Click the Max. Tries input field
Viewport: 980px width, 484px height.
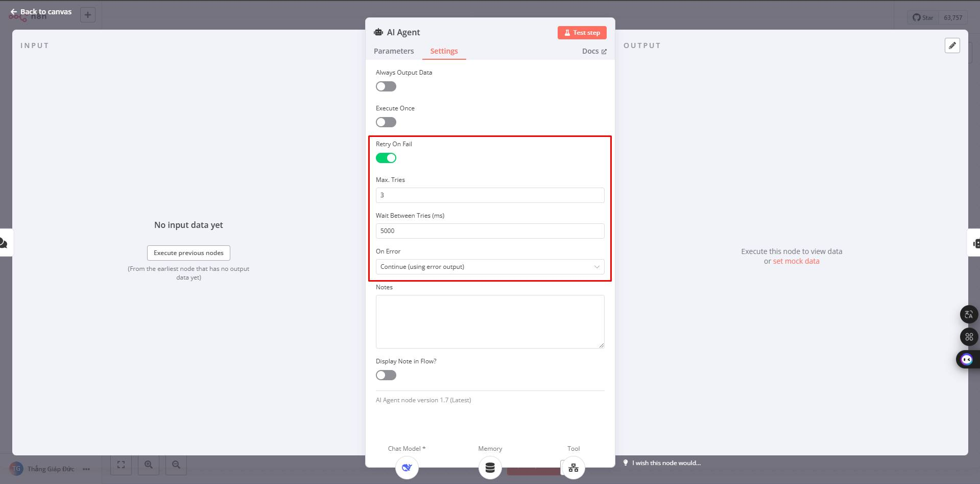(x=490, y=195)
